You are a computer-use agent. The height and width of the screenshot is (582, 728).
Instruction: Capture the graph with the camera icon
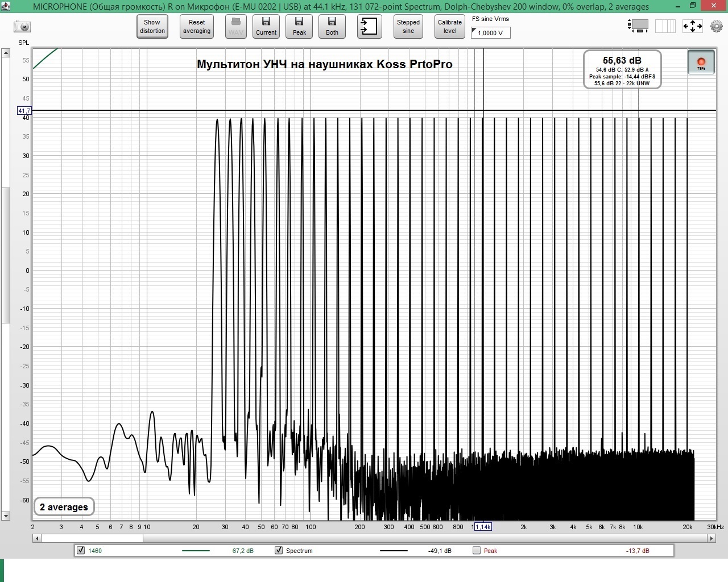tap(22, 27)
